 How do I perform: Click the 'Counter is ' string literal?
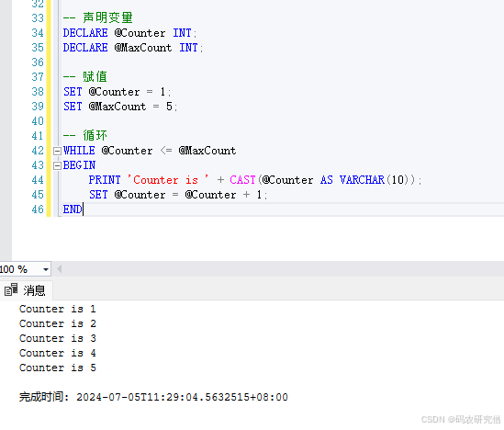(x=168, y=180)
